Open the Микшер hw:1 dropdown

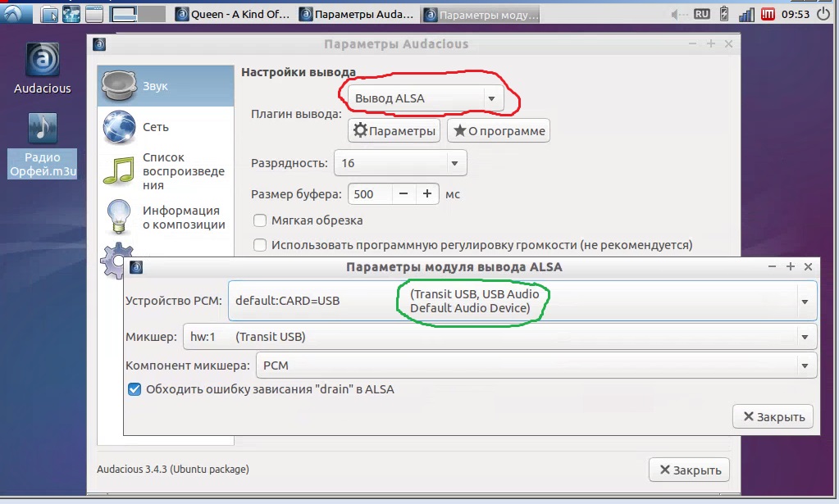[x=499, y=337]
